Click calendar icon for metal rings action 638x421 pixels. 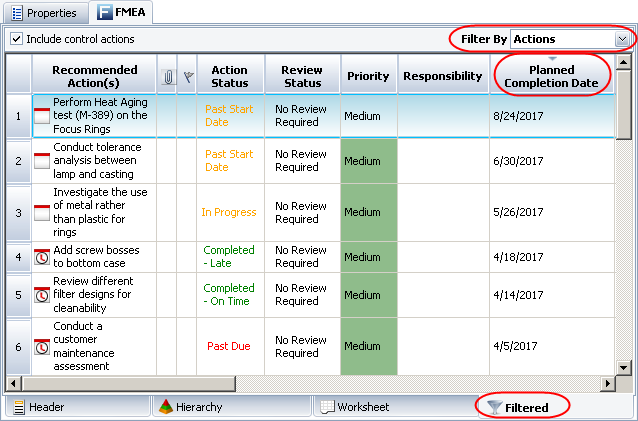tap(42, 212)
